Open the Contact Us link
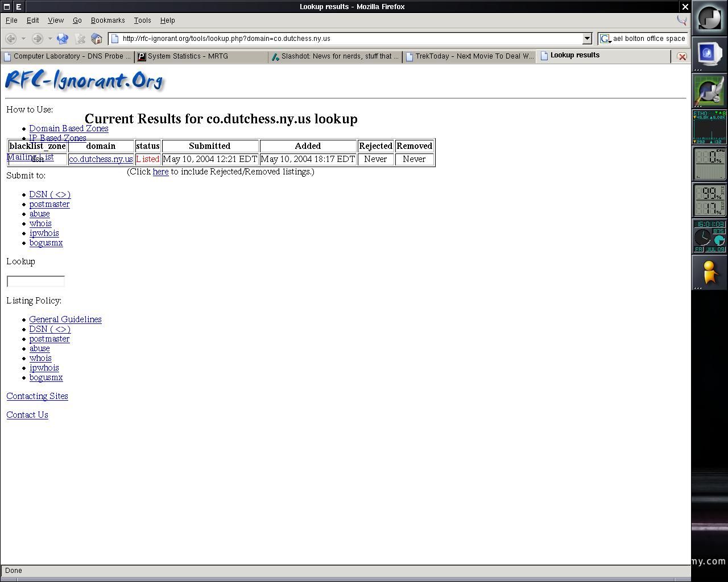The width and height of the screenshot is (728, 582). [27, 415]
